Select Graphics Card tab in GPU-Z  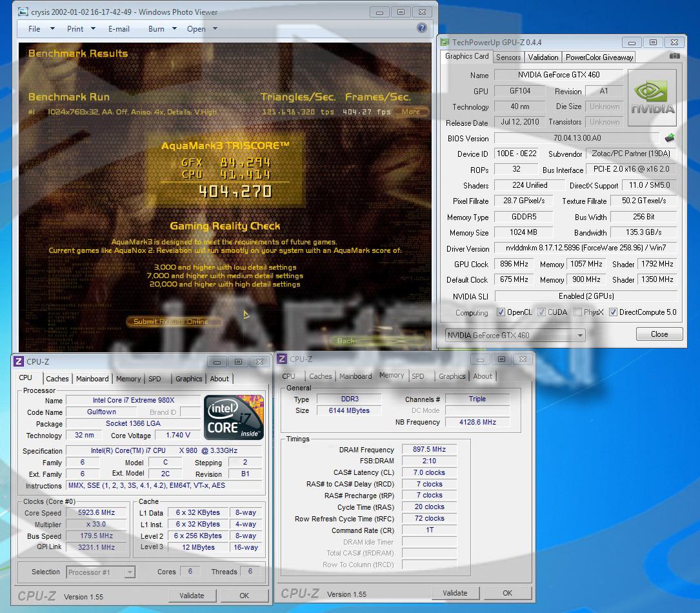click(x=466, y=56)
